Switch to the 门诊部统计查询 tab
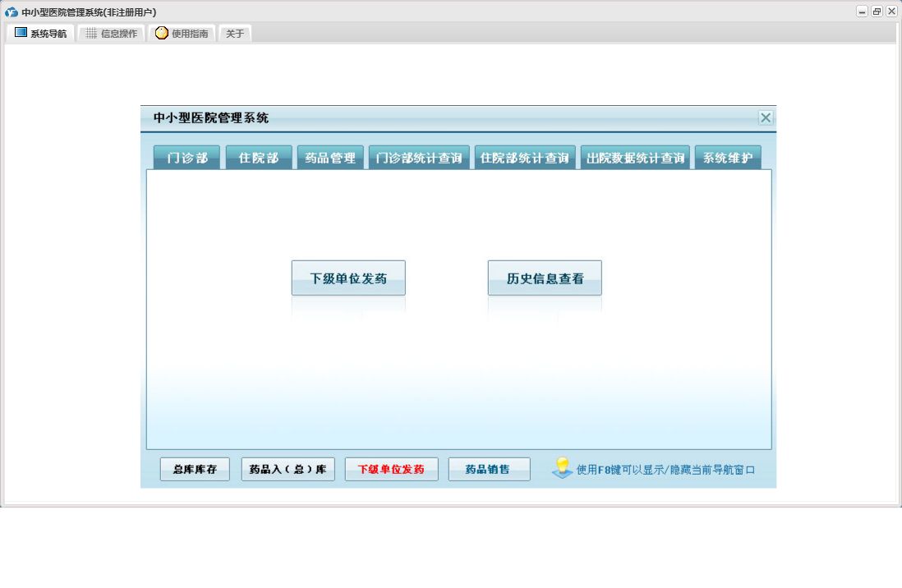Image resolution: width=902 pixels, height=588 pixels. [419, 158]
